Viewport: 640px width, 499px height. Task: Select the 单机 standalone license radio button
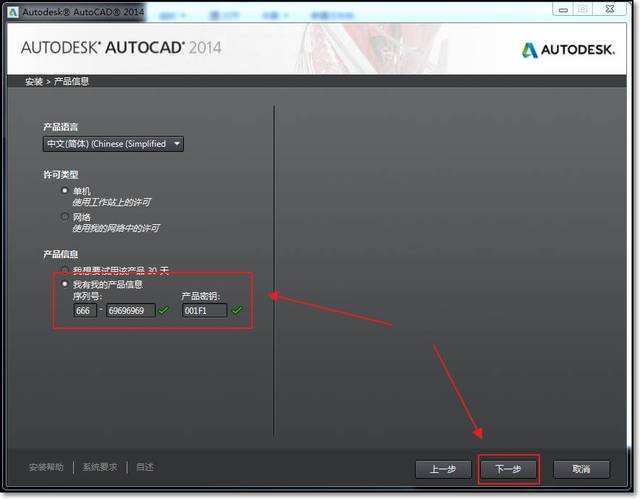tap(64, 191)
